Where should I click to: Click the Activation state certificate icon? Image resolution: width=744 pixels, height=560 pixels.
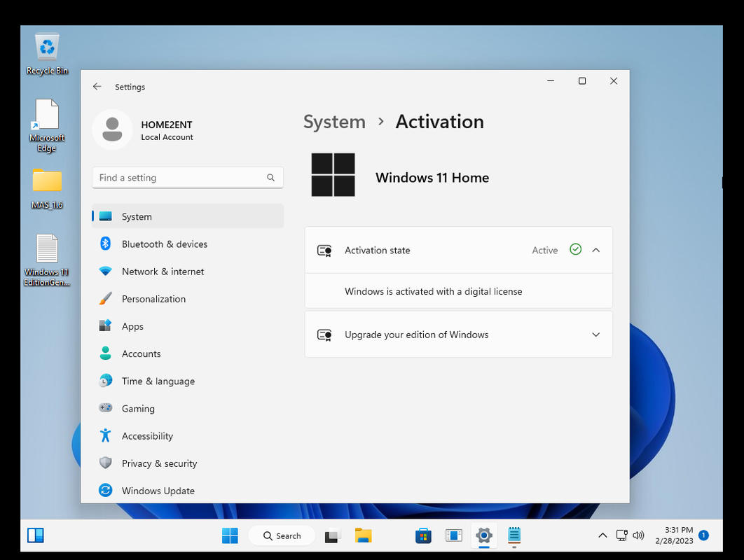click(x=324, y=251)
